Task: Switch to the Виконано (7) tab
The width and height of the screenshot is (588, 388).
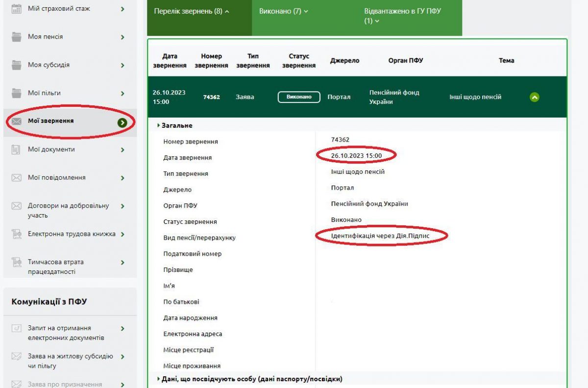Action: coord(284,11)
